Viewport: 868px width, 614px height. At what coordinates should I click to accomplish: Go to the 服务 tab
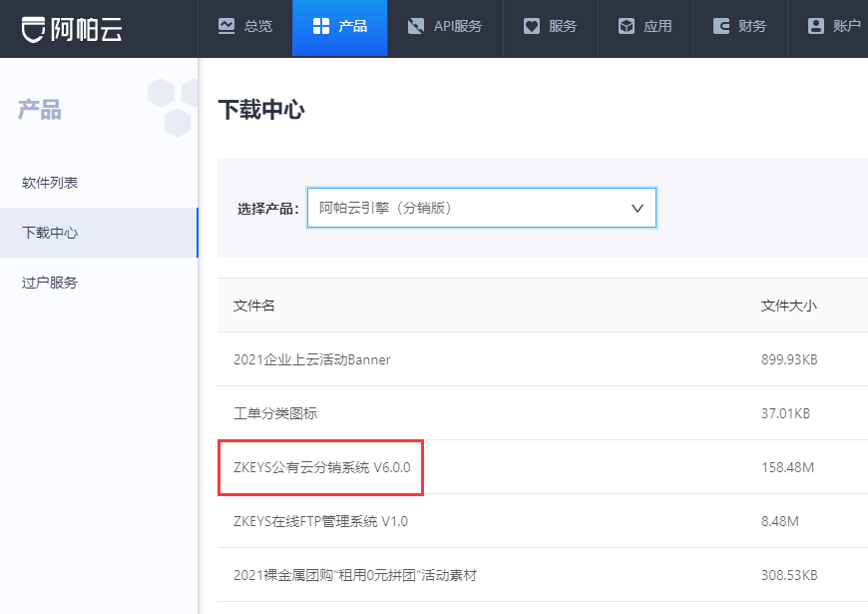pyautogui.click(x=551, y=28)
